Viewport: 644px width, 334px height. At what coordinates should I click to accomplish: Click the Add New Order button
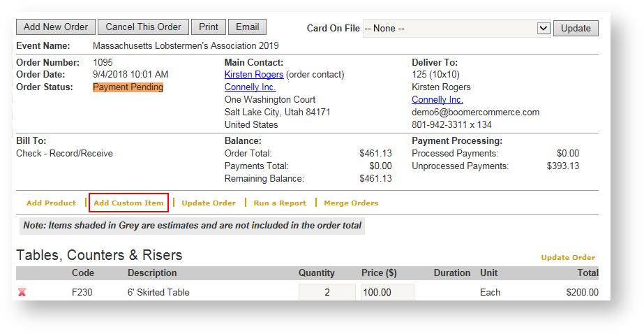coord(56,27)
